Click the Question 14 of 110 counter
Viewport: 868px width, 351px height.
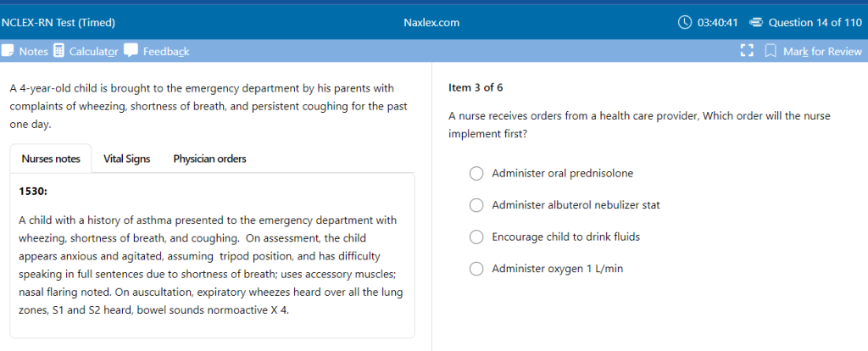coord(815,22)
